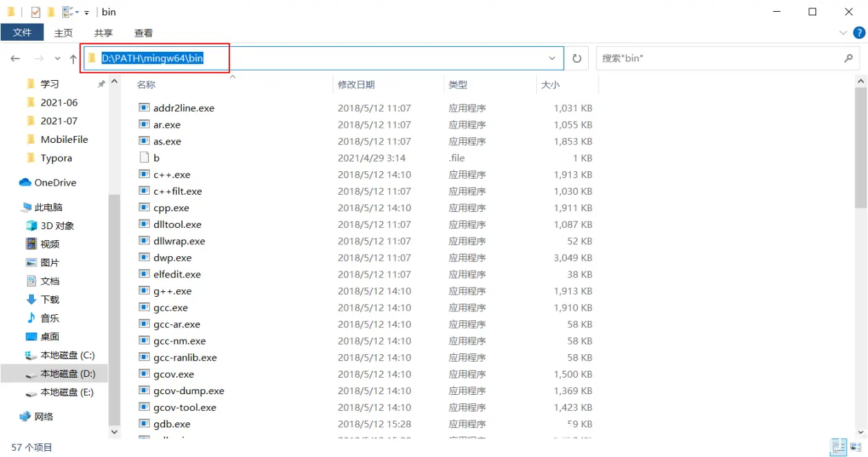Go up one folder level arrow

[73, 59]
